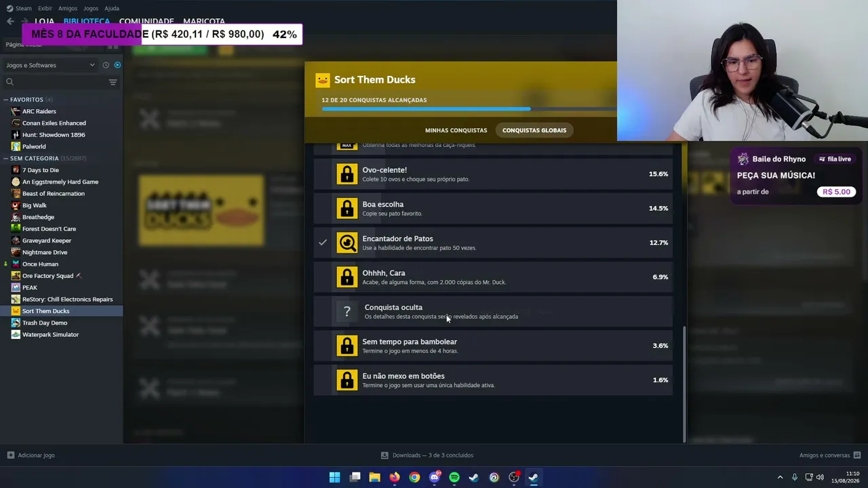Click the plus icon beside Adicionar jogo
The image size is (868, 488).
pyautogui.click(x=10, y=455)
